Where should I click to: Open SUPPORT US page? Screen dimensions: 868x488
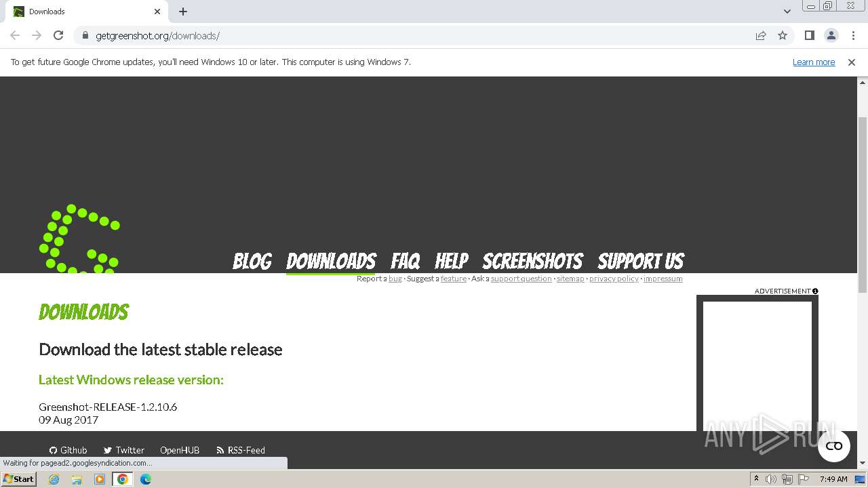coord(641,261)
